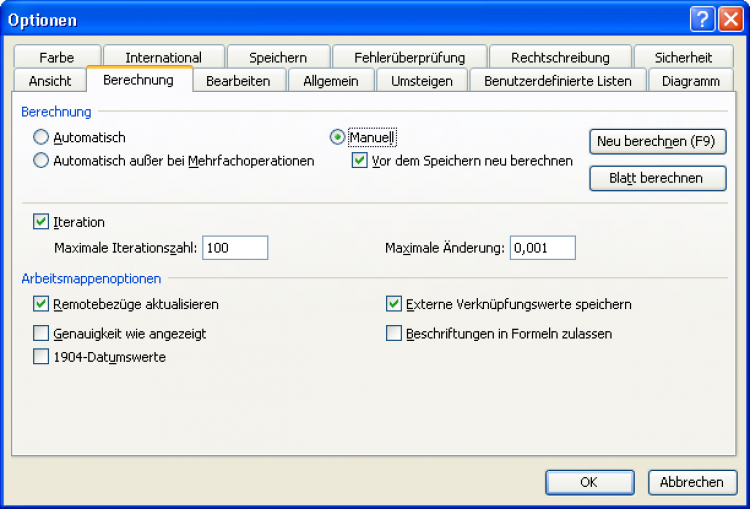Image resolution: width=750 pixels, height=509 pixels.
Task: Switch to the Ansicht tab
Action: pyautogui.click(x=50, y=81)
